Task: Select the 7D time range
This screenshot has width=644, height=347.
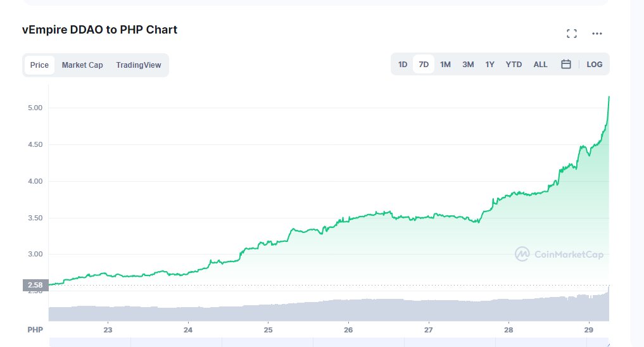Action: tap(424, 65)
